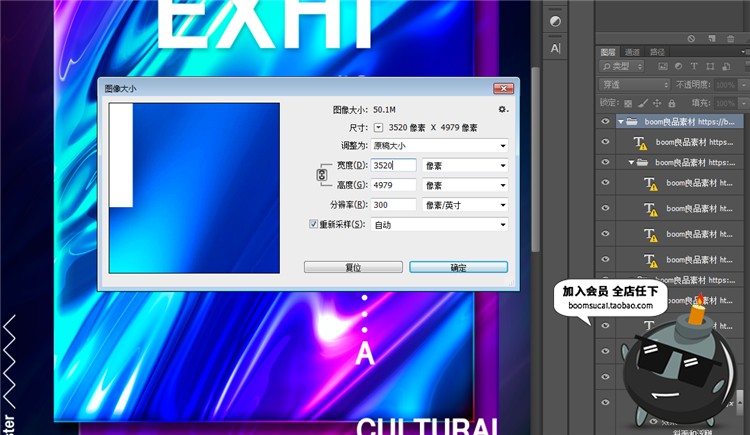Screen dimensions: 750x435
Task: Click the 高度 height input field
Action: tap(393, 185)
